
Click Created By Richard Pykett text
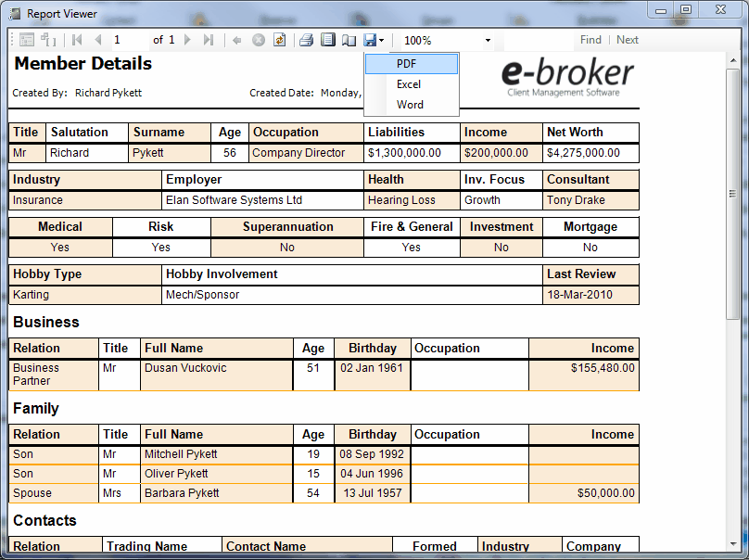pos(77,93)
